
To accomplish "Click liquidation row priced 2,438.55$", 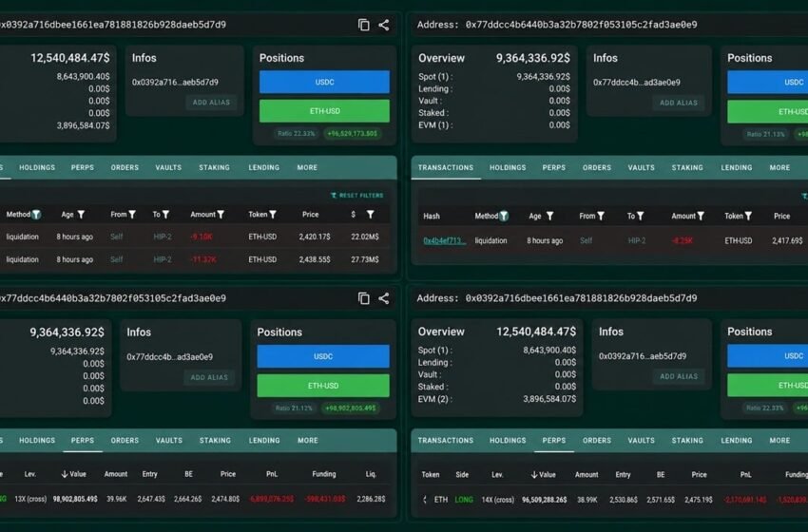I will click(195, 259).
